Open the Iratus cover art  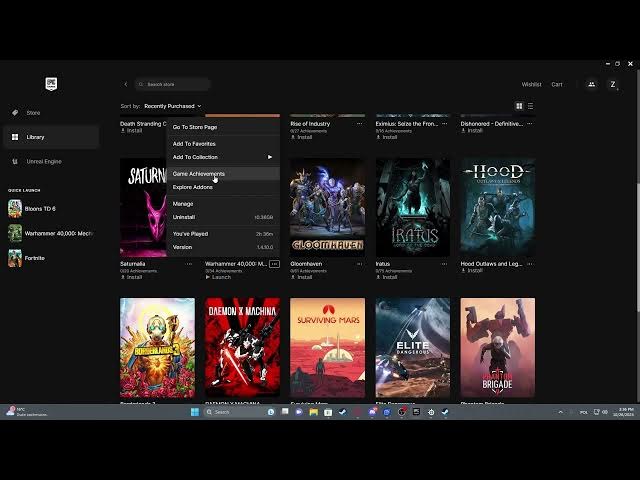coord(413,208)
